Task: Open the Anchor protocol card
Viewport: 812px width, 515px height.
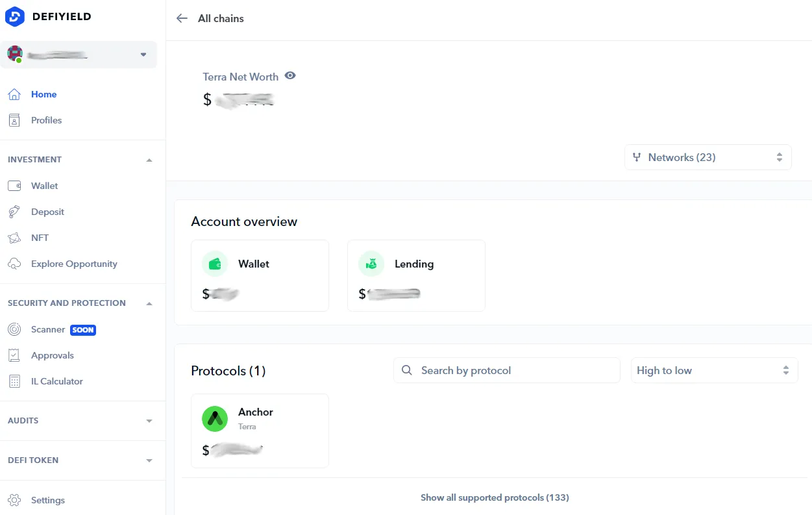Action: point(260,431)
